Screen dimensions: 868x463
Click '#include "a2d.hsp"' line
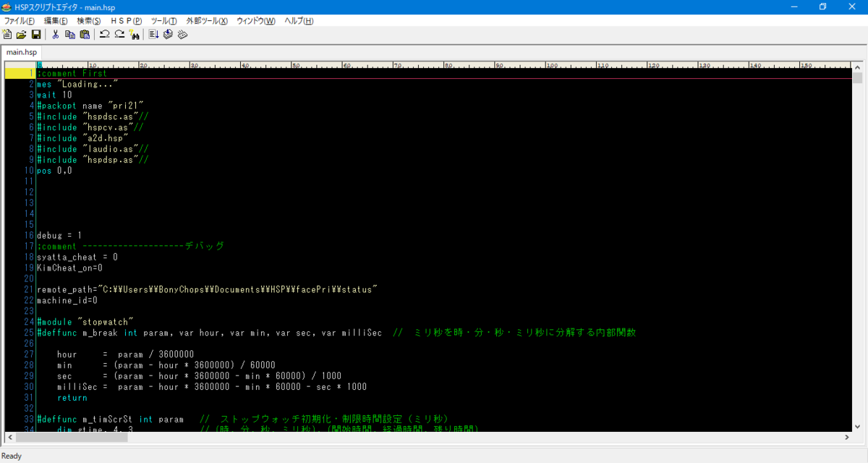point(82,138)
